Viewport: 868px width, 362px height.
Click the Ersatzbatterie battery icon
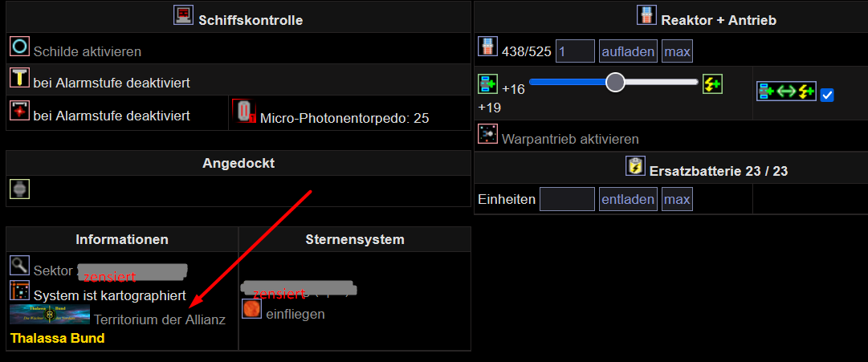pyautogui.click(x=635, y=167)
